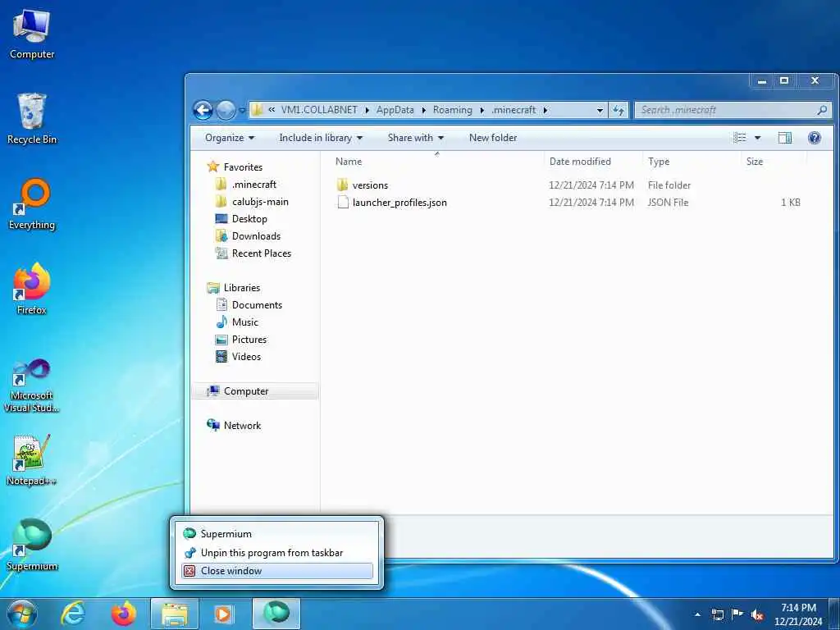Open .minecraft under Favorites

[254, 185]
